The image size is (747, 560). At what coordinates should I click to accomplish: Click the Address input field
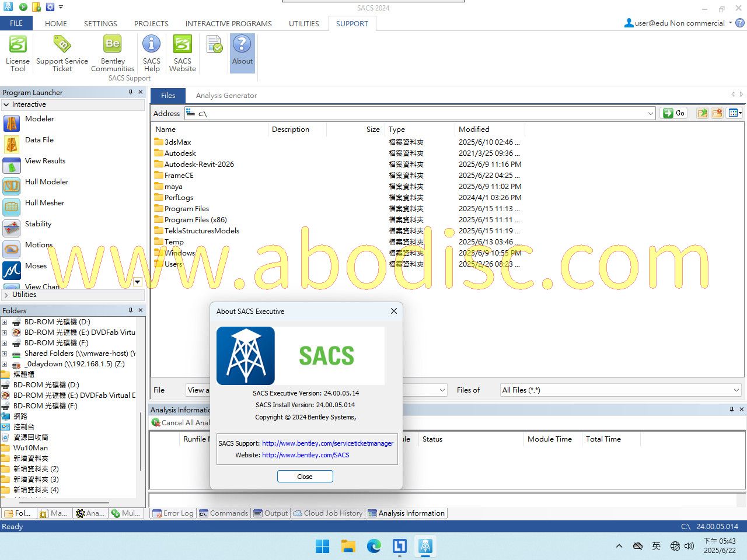pos(419,114)
